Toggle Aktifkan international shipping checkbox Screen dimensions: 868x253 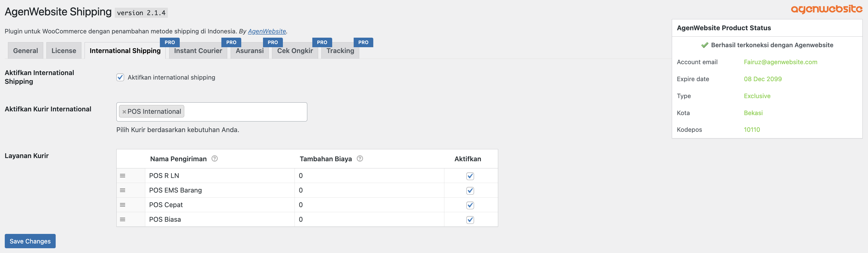coord(120,77)
